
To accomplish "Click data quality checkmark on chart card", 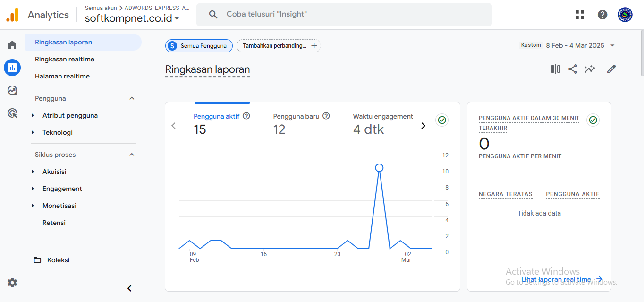I will (442, 120).
